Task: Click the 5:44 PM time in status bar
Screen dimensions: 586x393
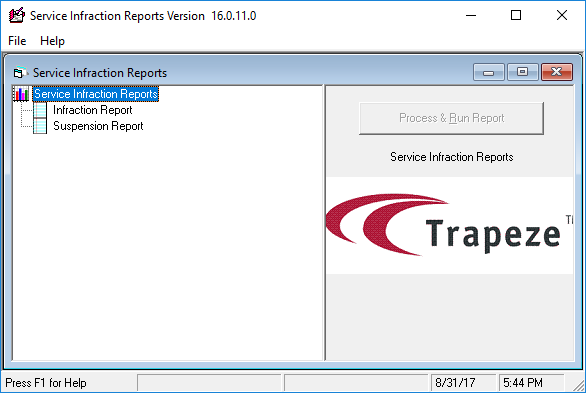Action: [522, 383]
